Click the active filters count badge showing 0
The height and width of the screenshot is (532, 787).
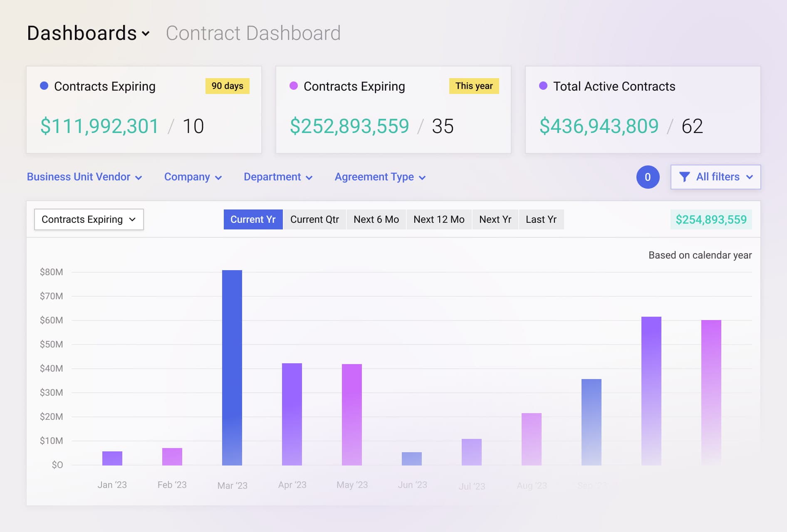pos(648,177)
